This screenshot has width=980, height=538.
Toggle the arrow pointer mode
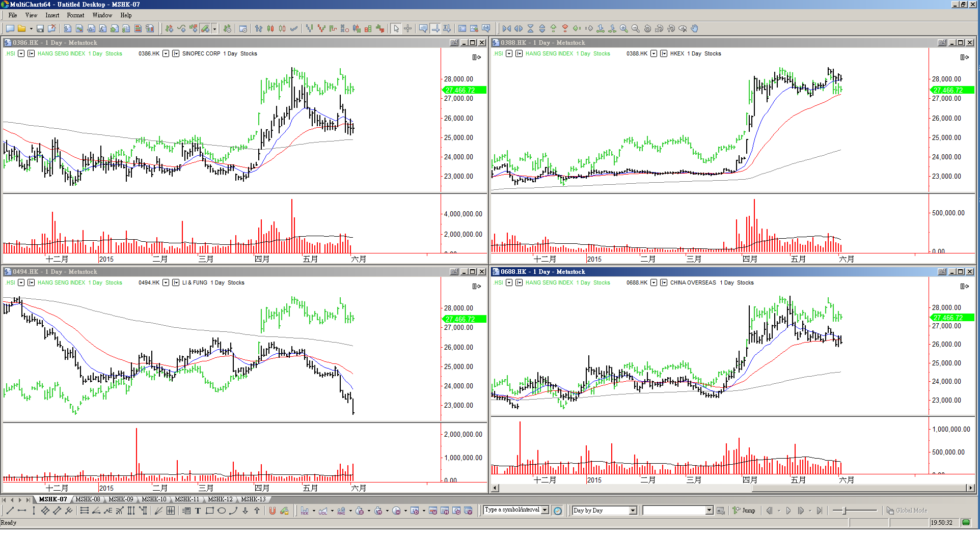(x=396, y=29)
